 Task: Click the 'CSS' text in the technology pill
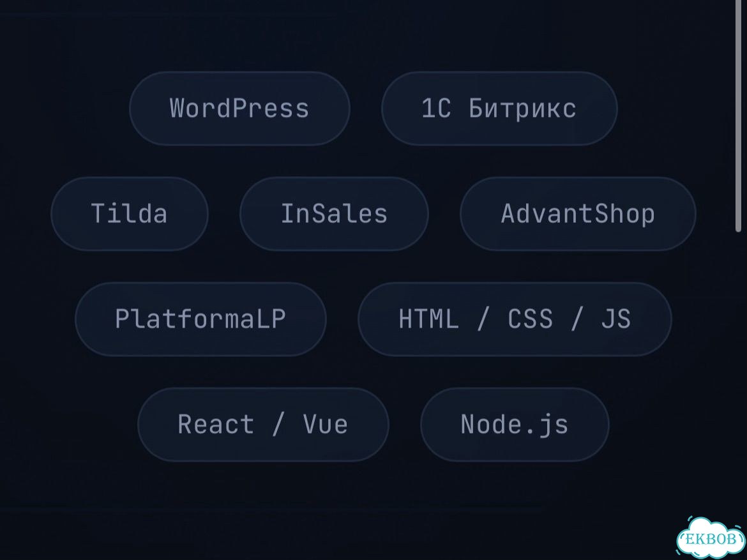530,319
